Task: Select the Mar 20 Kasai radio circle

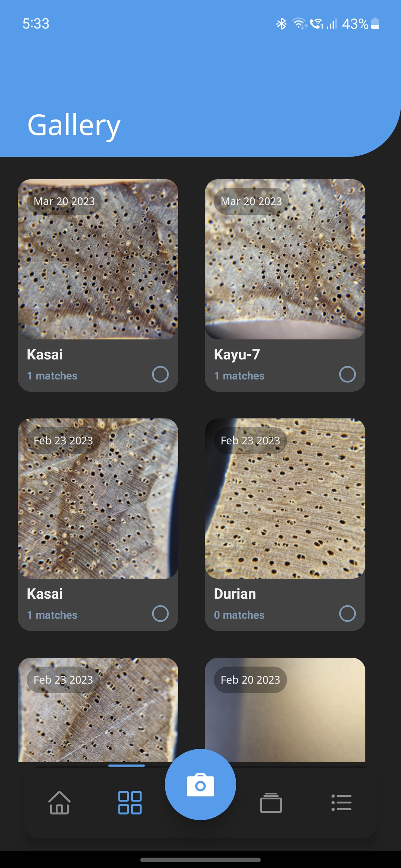Action: [x=160, y=374]
